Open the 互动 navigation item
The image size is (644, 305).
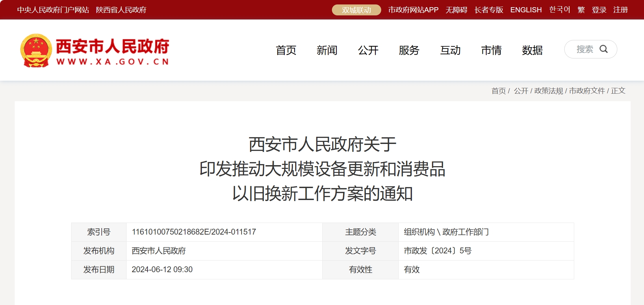pyautogui.click(x=450, y=50)
